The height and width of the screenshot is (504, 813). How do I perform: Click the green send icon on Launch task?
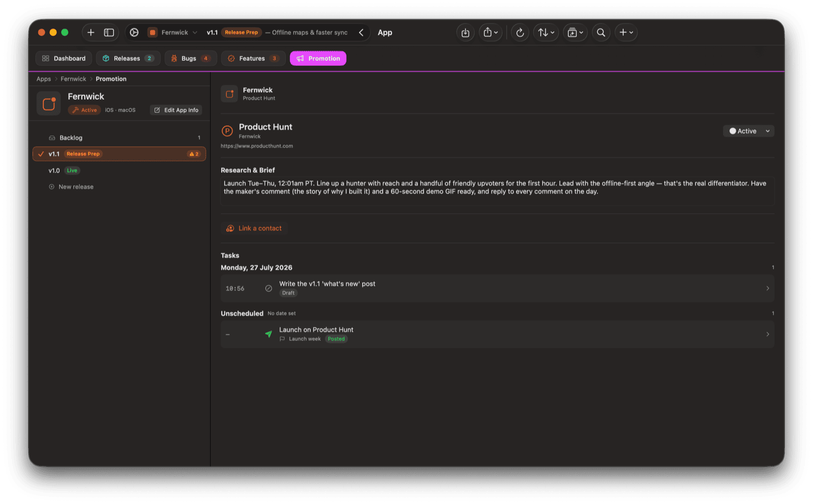coord(268,334)
